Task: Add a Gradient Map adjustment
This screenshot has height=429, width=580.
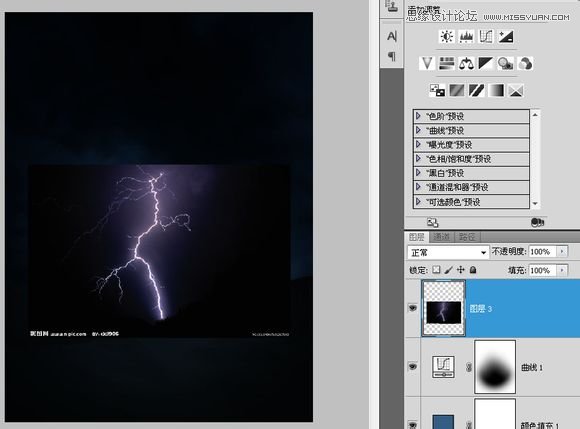Action: (x=496, y=90)
